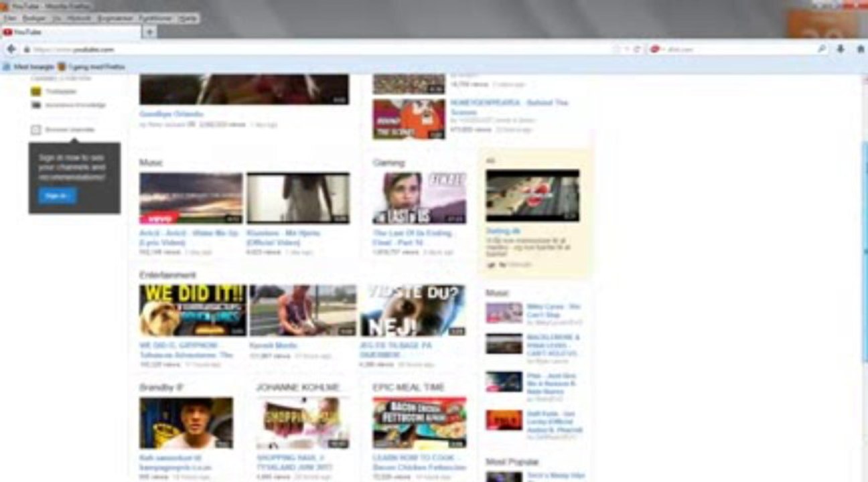Click the EPIC MEAL TIME channel heading
The image size is (868, 482).
click(x=409, y=387)
